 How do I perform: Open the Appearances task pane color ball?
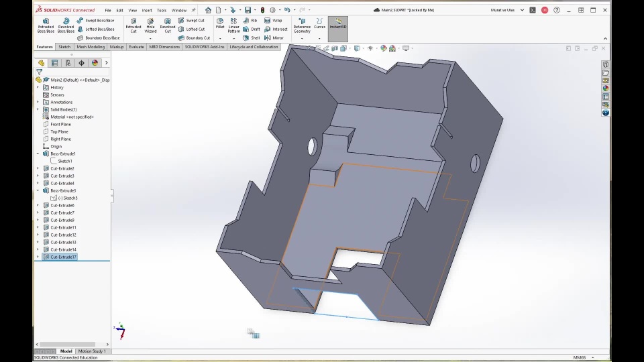(606, 88)
